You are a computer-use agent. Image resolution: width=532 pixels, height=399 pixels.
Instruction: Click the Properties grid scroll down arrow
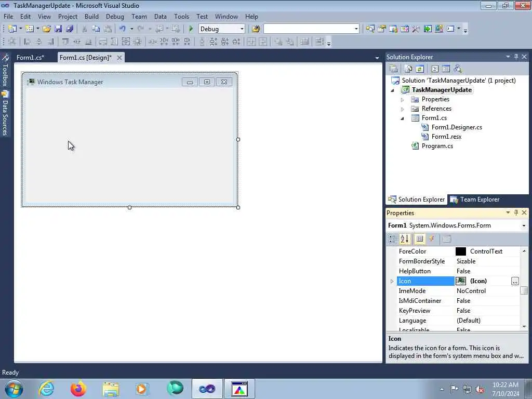tap(524, 326)
